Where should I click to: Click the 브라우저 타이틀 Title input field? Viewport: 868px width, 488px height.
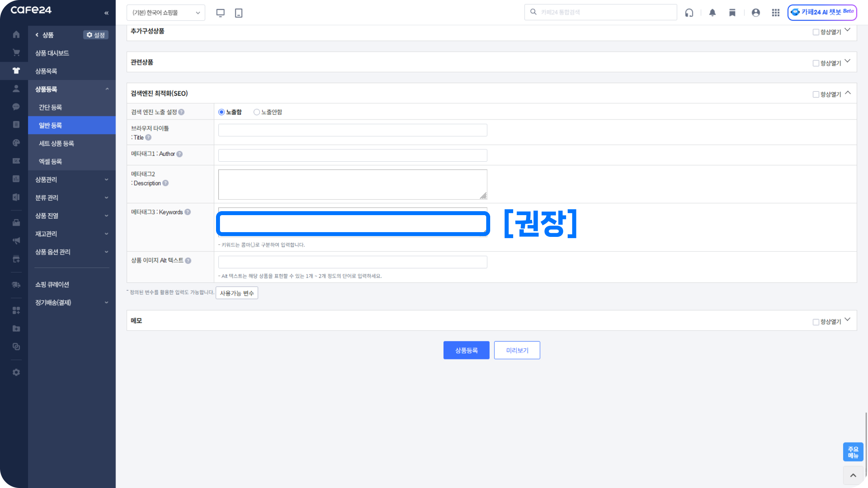coord(353,130)
